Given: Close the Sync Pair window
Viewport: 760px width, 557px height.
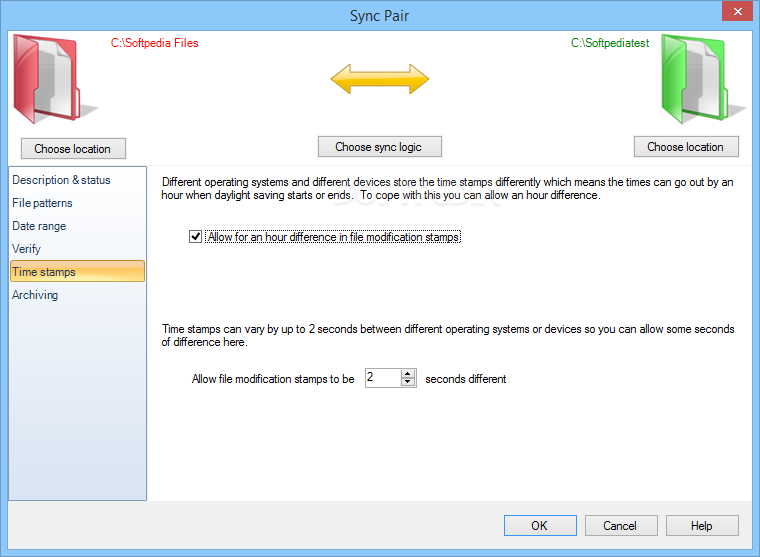Looking at the screenshot, I should [x=738, y=11].
